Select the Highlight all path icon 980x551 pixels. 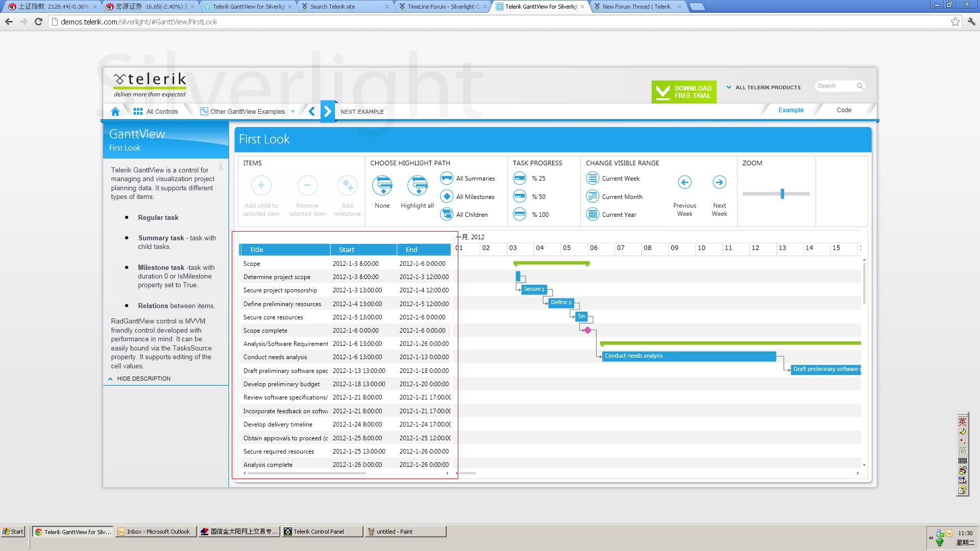[x=417, y=186]
